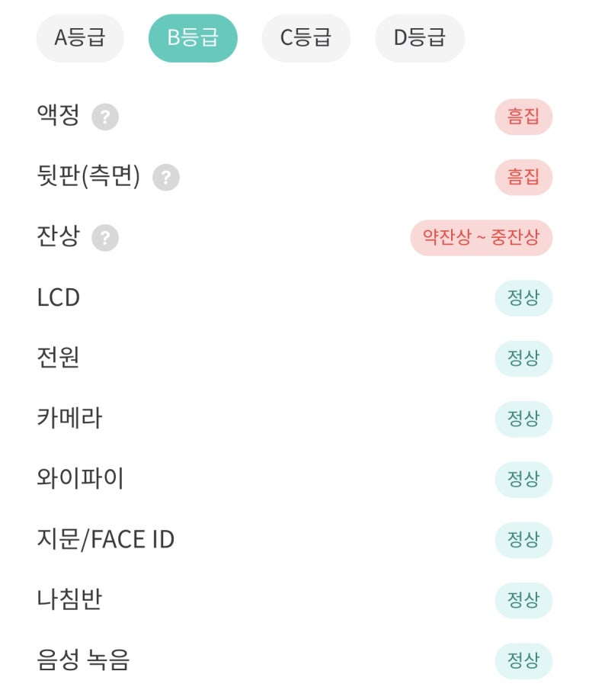Click the 정상 status for 와이파이
The image size is (589, 700).
pos(523,480)
